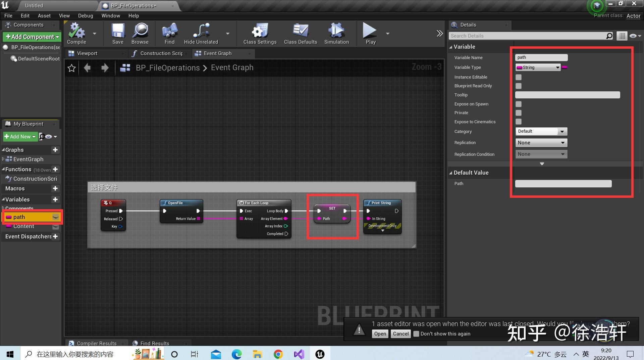
Task: Open the Debug menu
Action: coord(85,15)
